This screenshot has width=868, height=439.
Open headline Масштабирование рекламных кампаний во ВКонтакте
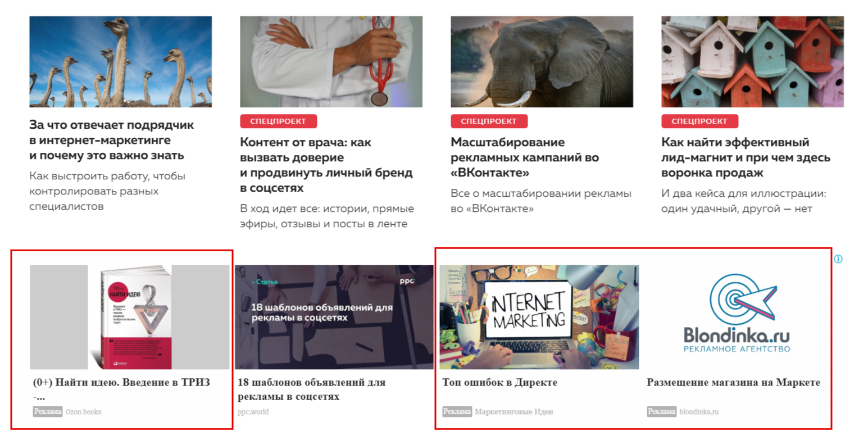tap(525, 157)
